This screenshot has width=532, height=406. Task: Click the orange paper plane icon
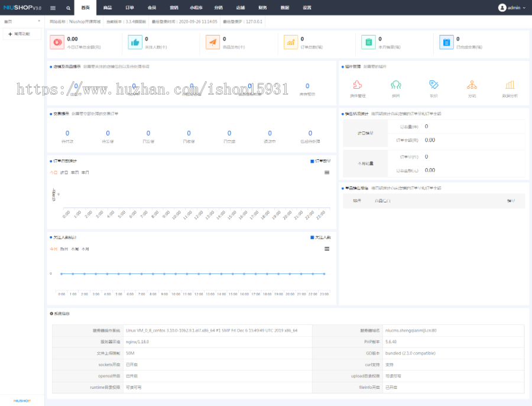(213, 42)
